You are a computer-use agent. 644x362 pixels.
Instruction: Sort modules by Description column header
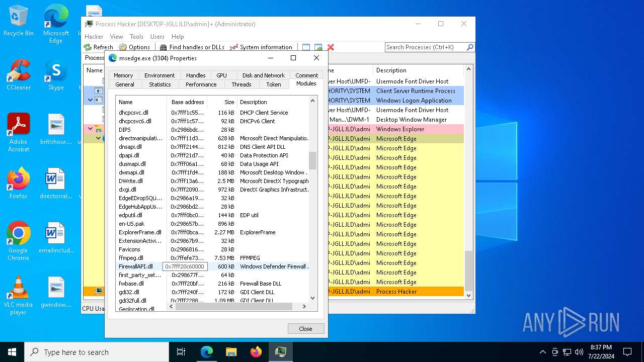pos(273,102)
